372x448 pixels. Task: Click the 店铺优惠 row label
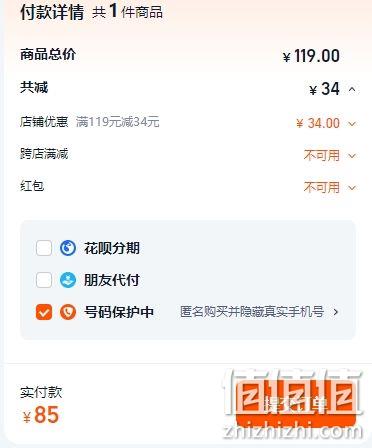tap(44, 122)
